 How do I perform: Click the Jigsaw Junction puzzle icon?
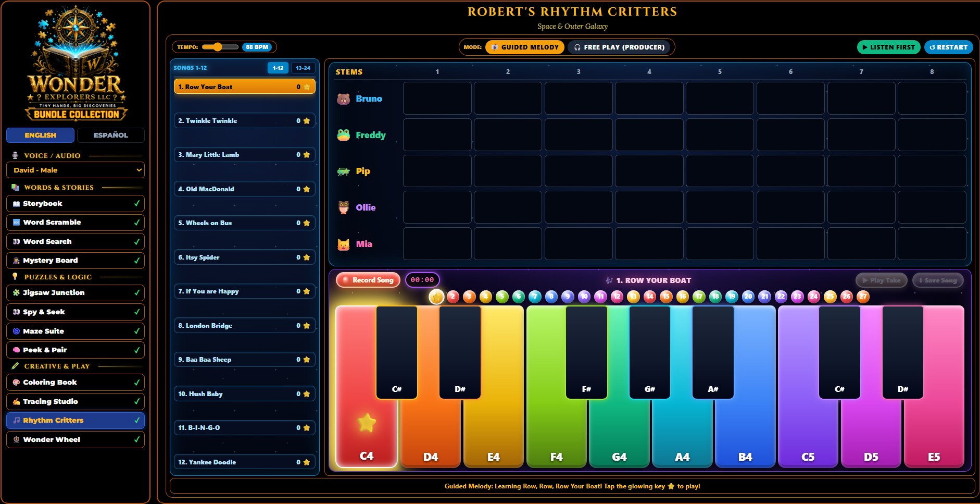16,293
